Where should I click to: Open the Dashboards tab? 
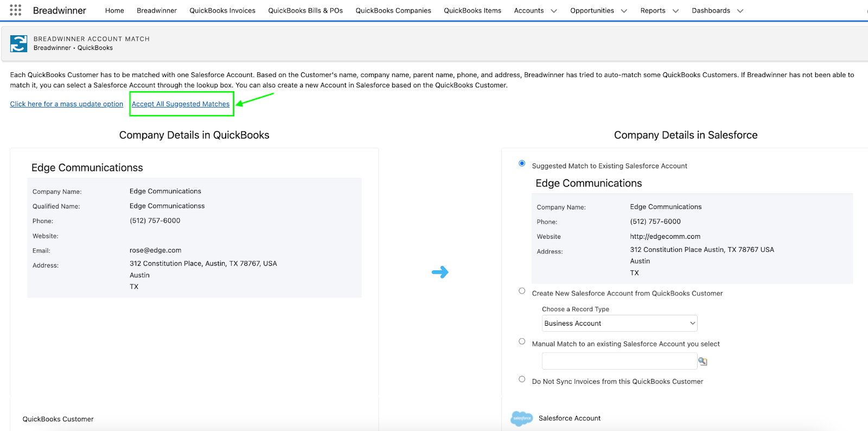pyautogui.click(x=711, y=10)
